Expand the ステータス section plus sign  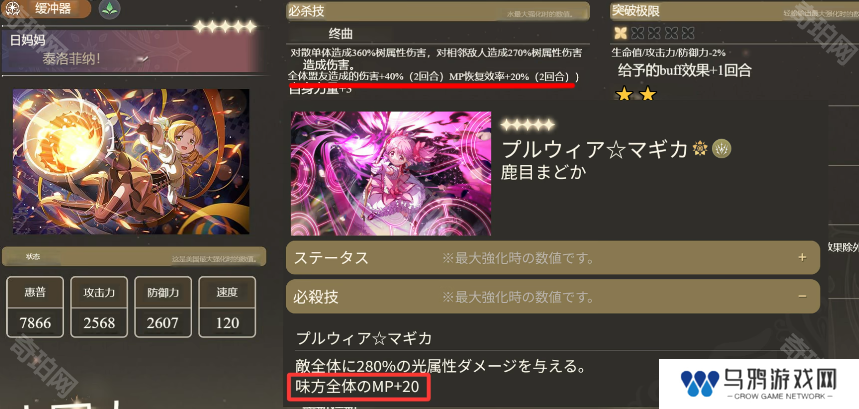click(x=802, y=257)
